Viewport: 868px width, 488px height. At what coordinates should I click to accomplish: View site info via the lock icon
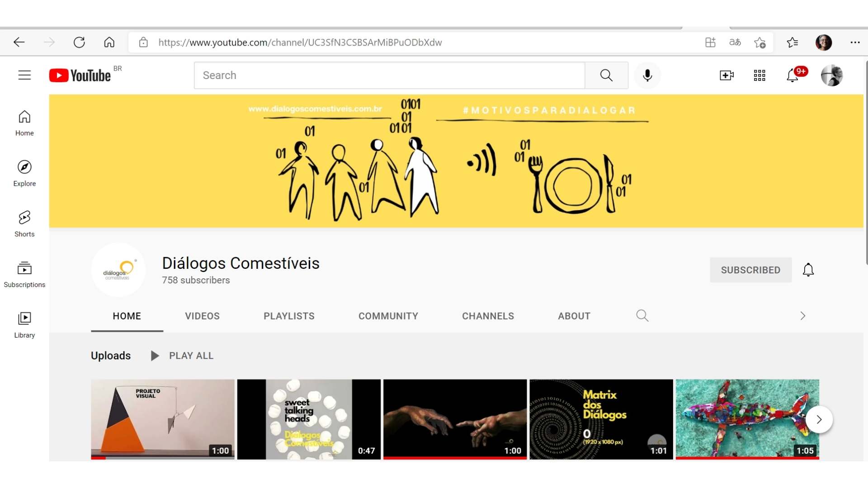pos(143,42)
